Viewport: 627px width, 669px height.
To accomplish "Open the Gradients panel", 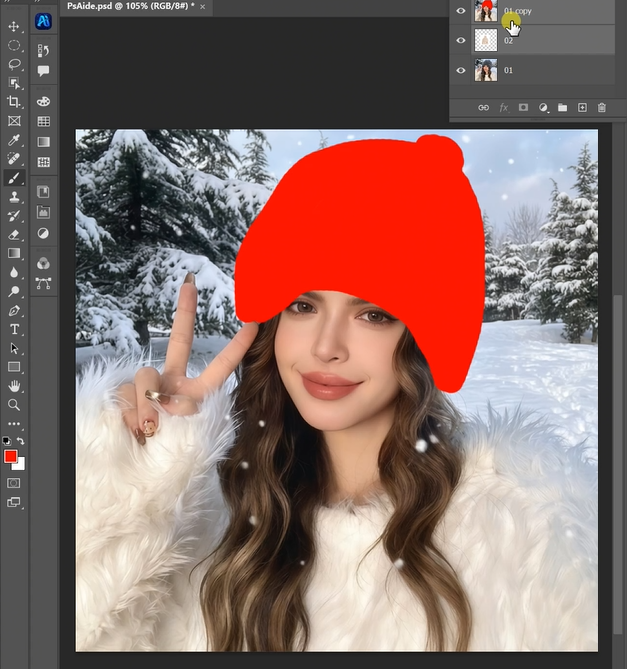I will [43, 142].
